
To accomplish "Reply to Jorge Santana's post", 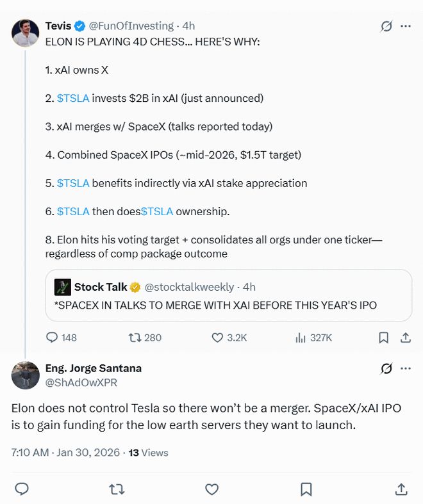I will click(22, 489).
